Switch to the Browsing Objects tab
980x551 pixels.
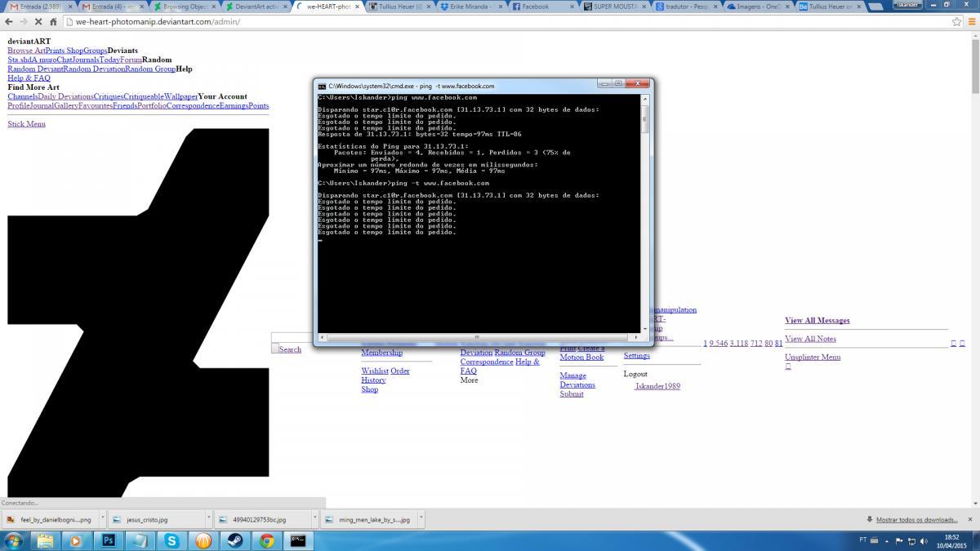[x=184, y=7]
